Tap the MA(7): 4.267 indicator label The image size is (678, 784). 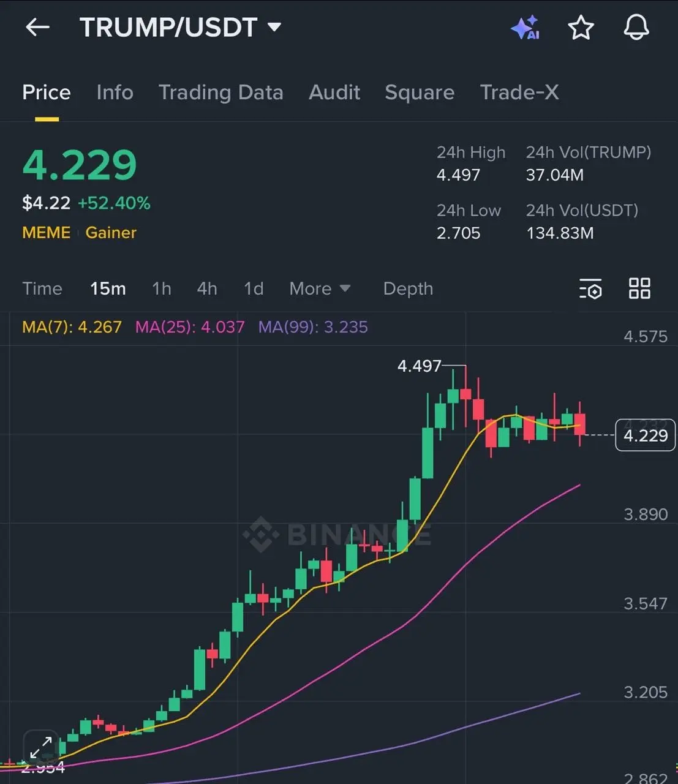pos(72,327)
